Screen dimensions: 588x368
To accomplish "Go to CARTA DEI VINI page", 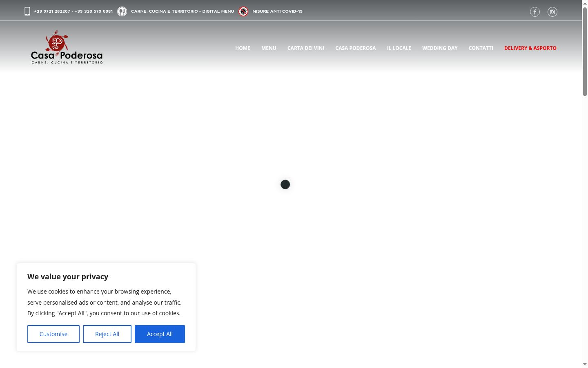I will pyautogui.click(x=306, y=48).
